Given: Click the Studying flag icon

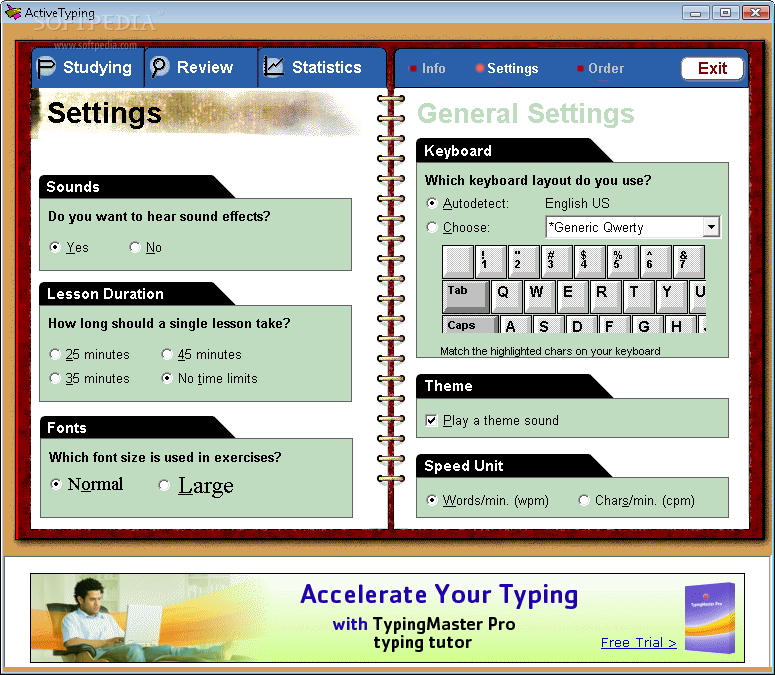Looking at the screenshot, I should pyautogui.click(x=46, y=67).
